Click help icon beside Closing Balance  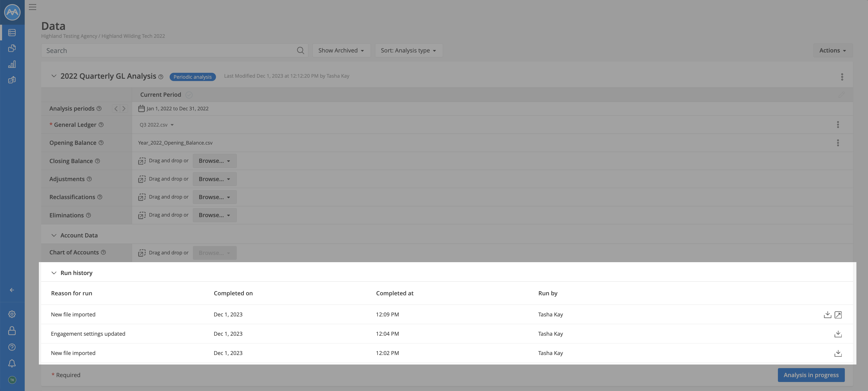(97, 161)
